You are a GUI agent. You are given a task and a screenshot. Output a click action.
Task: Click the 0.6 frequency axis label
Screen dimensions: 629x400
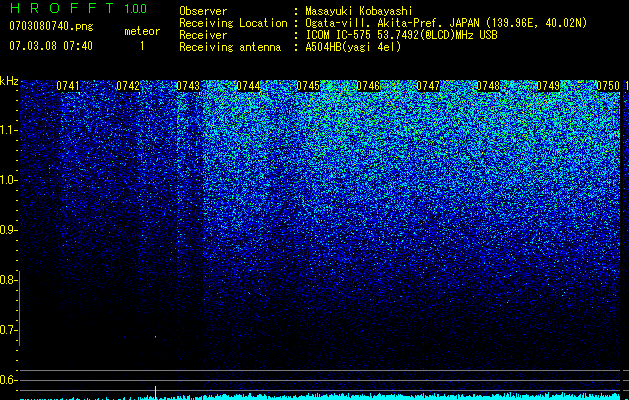point(8,380)
